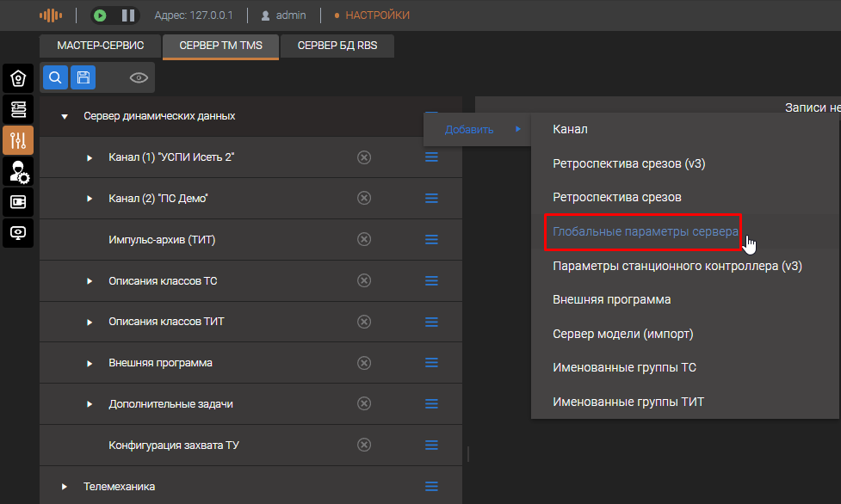
Task: Open the server stack icon in sidebar
Action: click(x=18, y=109)
